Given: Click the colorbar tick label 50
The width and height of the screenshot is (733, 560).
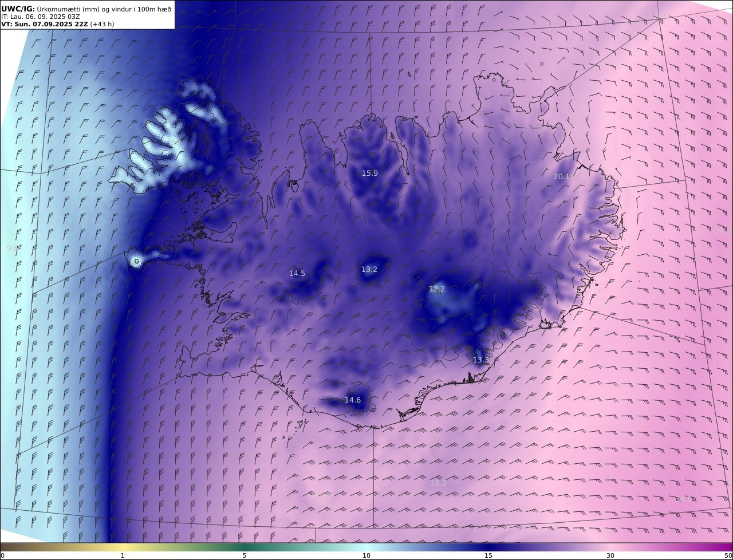Looking at the screenshot, I should pyautogui.click(x=728, y=555).
